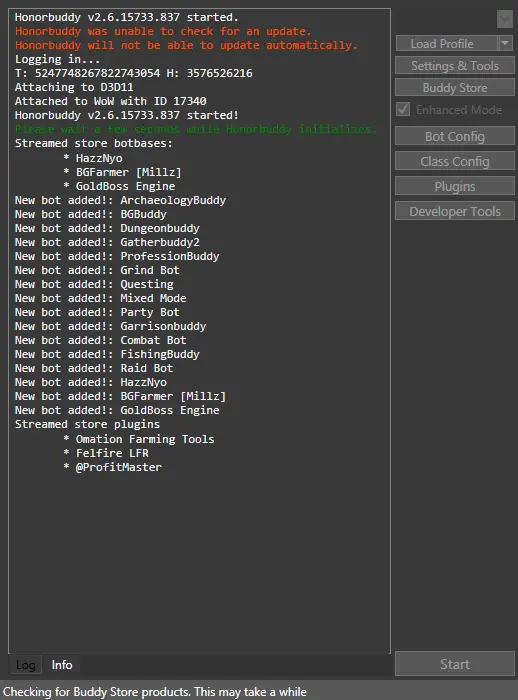The height and width of the screenshot is (700, 518).
Task: Toggle the Enhanced Mode checkbox
Action: point(403,109)
